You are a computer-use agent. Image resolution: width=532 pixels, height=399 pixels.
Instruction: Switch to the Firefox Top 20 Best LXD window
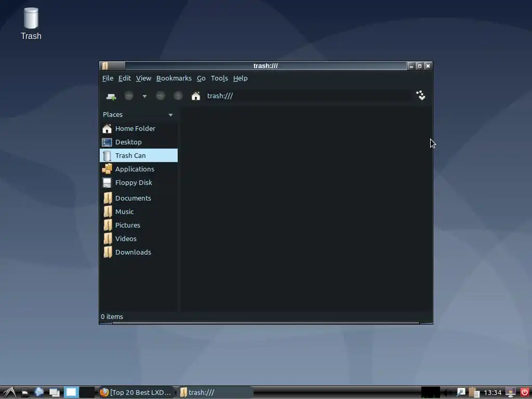(137, 393)
